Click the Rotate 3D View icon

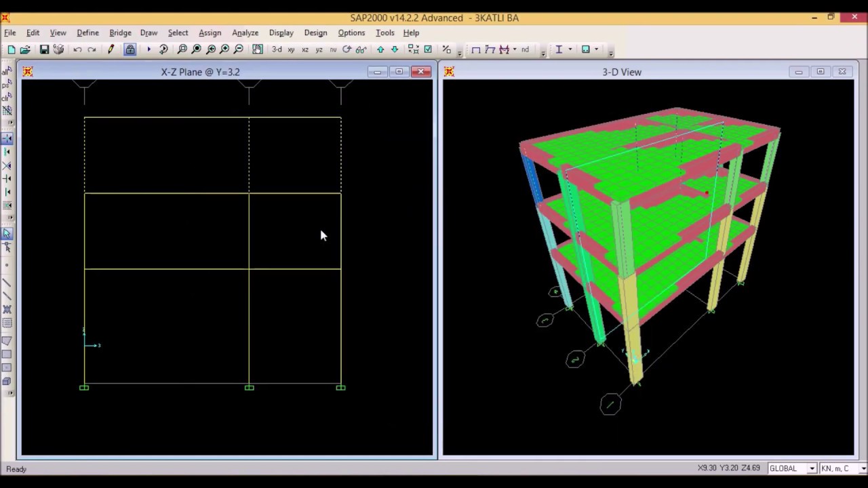click(x=347, y=49)
